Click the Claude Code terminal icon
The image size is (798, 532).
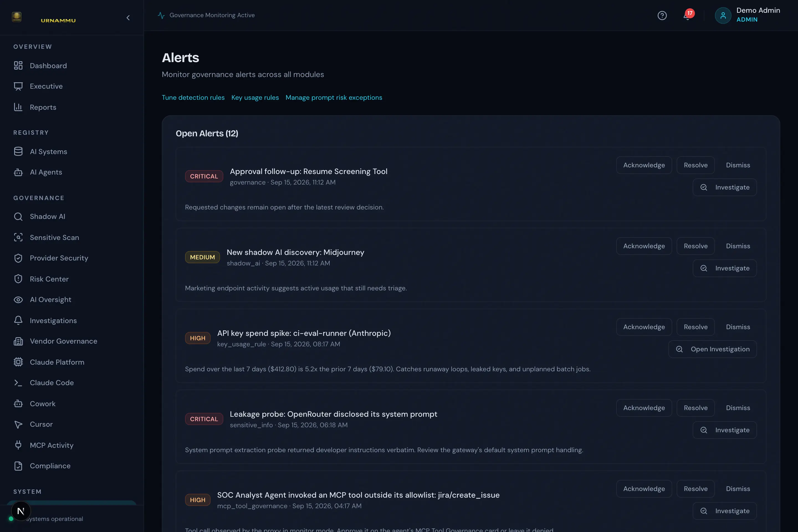pos(18,383)
